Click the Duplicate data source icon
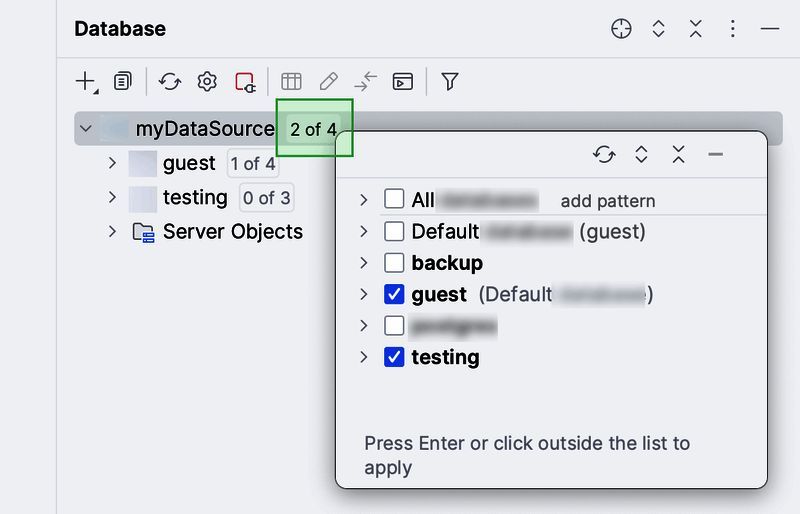This screenshot has height=514, width=800. pyautogui.click(x=123, y=82)
